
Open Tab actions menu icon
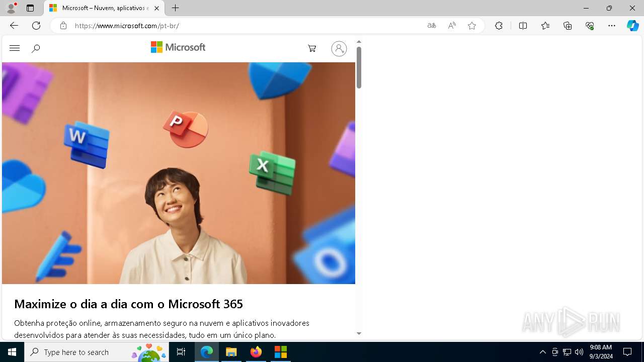click(30, 8)
